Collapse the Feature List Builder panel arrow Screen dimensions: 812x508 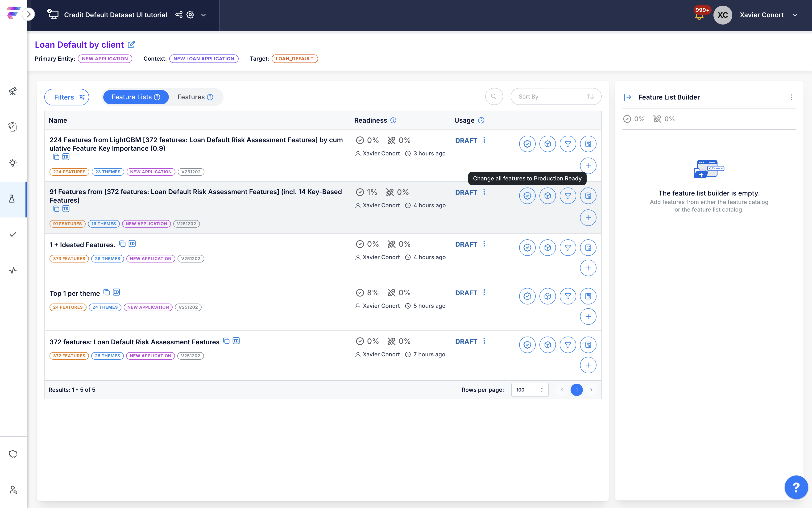(x=627, y=97)
